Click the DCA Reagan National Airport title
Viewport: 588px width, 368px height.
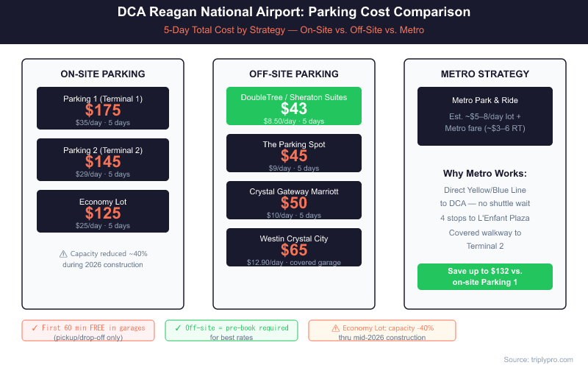[x=294, y=13]
